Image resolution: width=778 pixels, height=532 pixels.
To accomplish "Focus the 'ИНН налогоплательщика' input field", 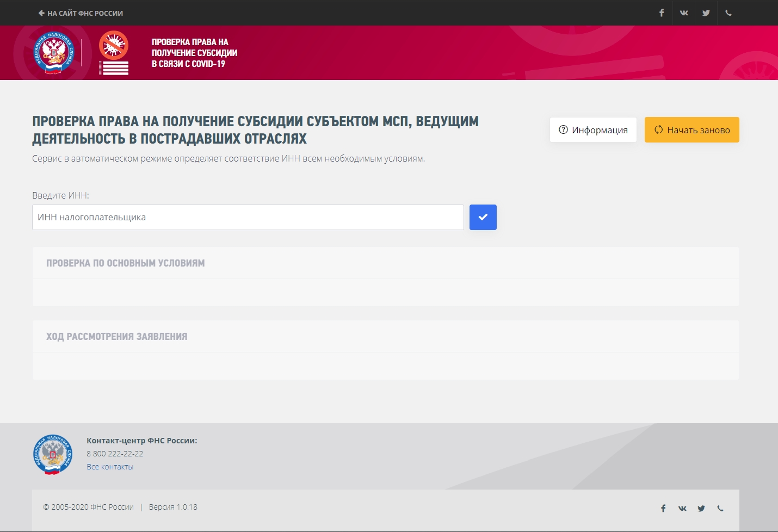I will click(x=248, y=217).
